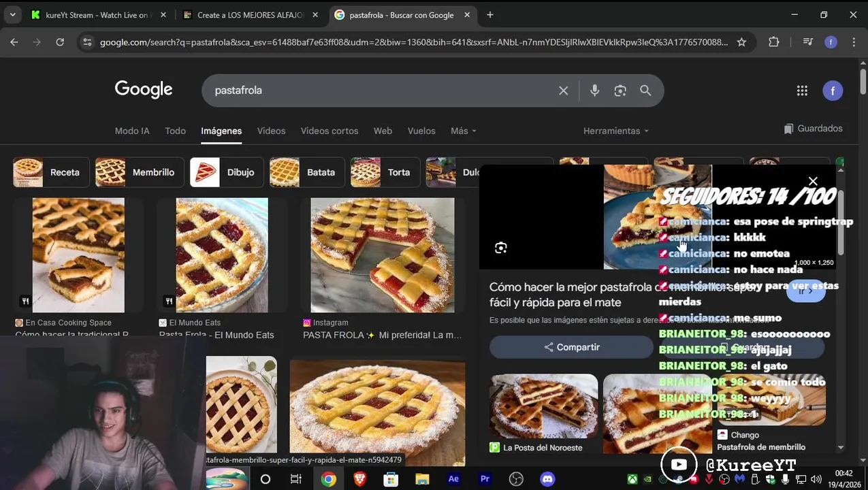Filter images by Receta chip

coord(51,172)
